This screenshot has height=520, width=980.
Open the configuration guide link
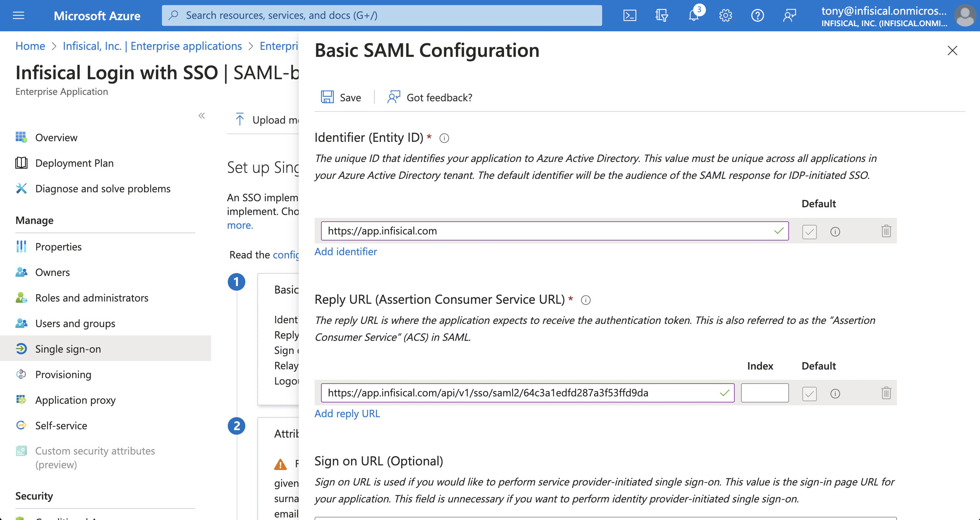pyautogui.click(x=286, y=255)
